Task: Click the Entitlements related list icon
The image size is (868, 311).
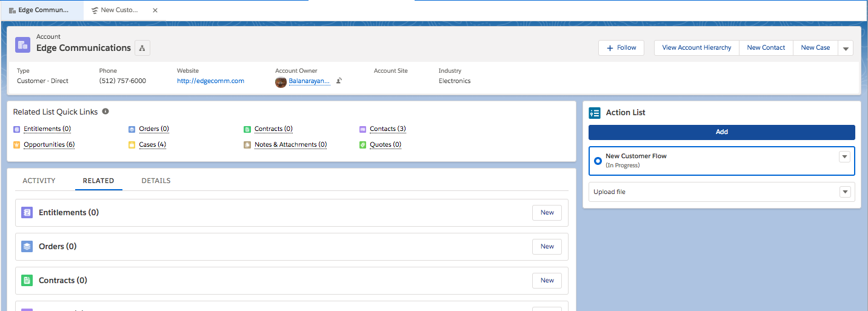Action: point(27,213)
